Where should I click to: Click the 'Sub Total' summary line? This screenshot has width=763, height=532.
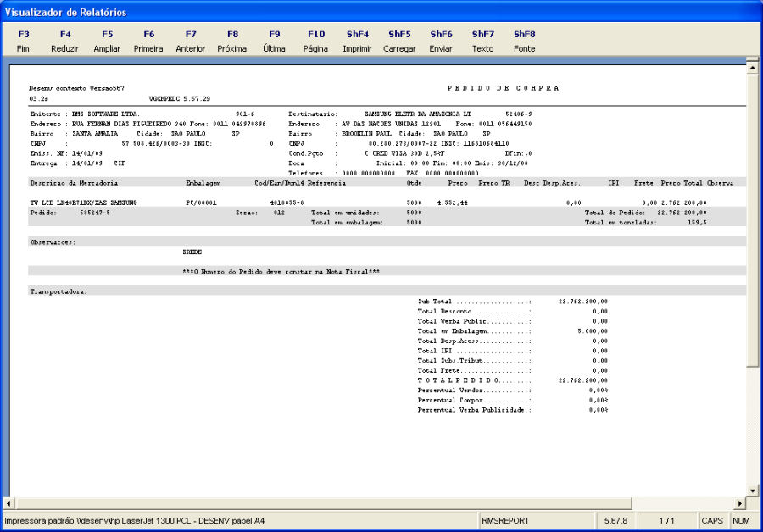point(512,302)
